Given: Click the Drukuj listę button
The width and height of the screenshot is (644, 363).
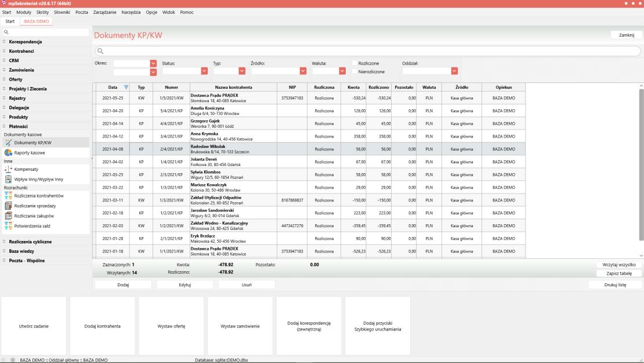Looking at the screenshot, I should pyautogui.click(x=615, y=285).
